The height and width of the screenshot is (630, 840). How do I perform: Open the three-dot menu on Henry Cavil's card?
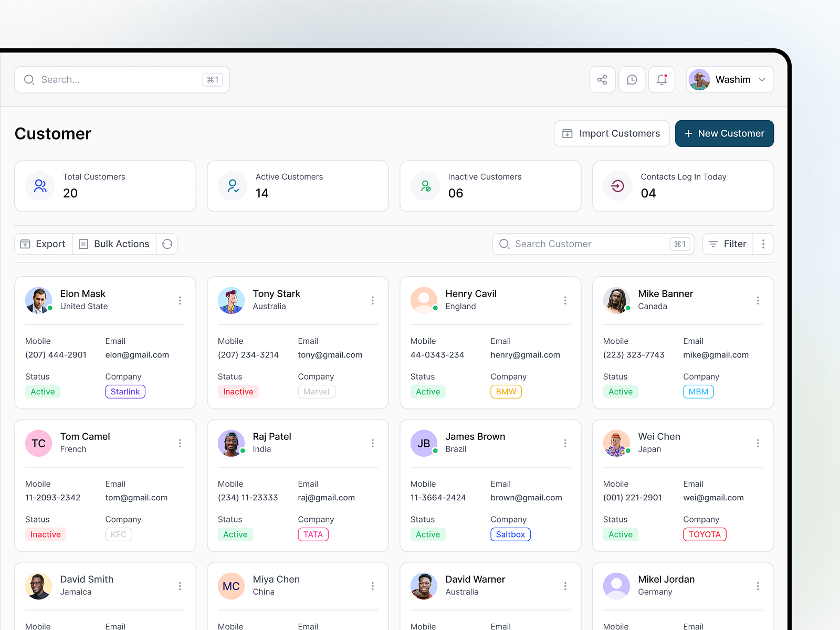click(x=565, y=300)
